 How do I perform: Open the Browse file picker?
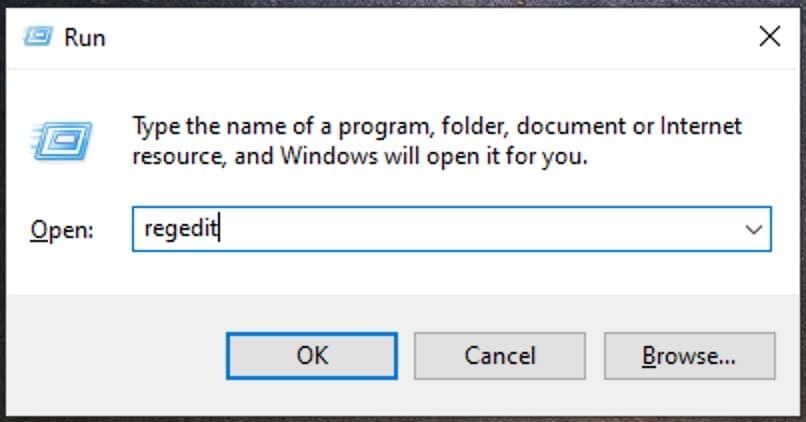pos(689,355)
